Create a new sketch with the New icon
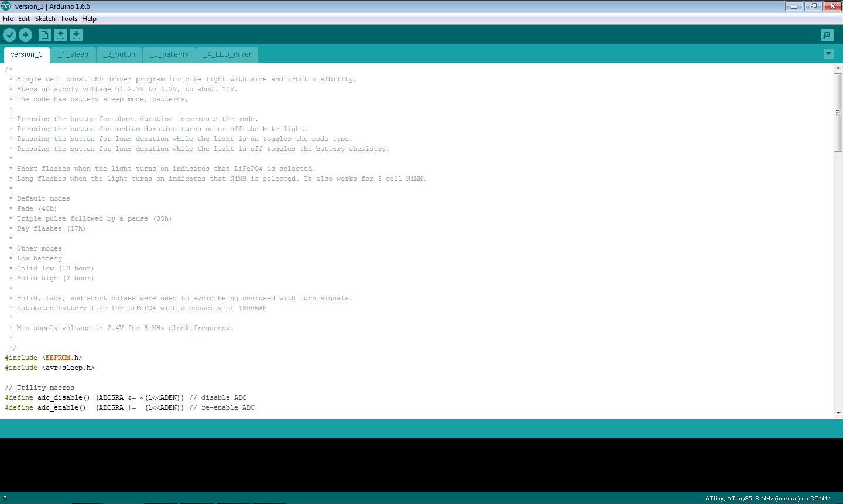The image size is (843, 504). click(x=44, y=35)
